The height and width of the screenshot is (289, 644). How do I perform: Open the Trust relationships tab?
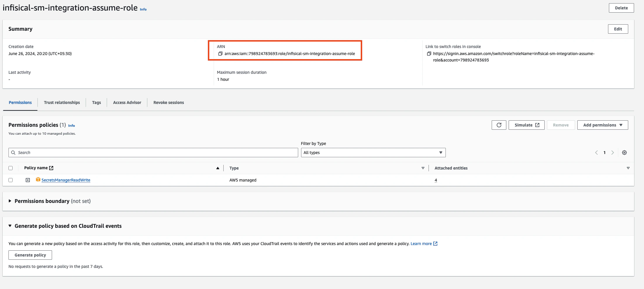62,102
